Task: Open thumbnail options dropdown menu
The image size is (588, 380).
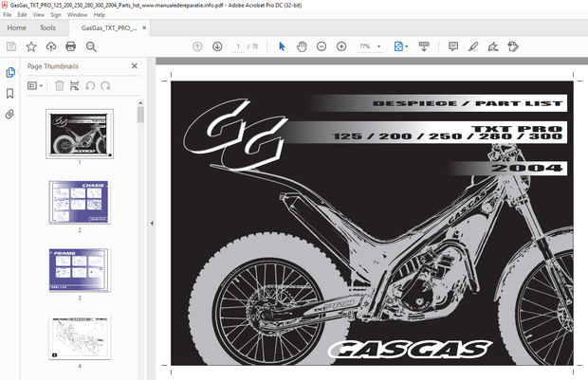Action: [x=35, y=86]
